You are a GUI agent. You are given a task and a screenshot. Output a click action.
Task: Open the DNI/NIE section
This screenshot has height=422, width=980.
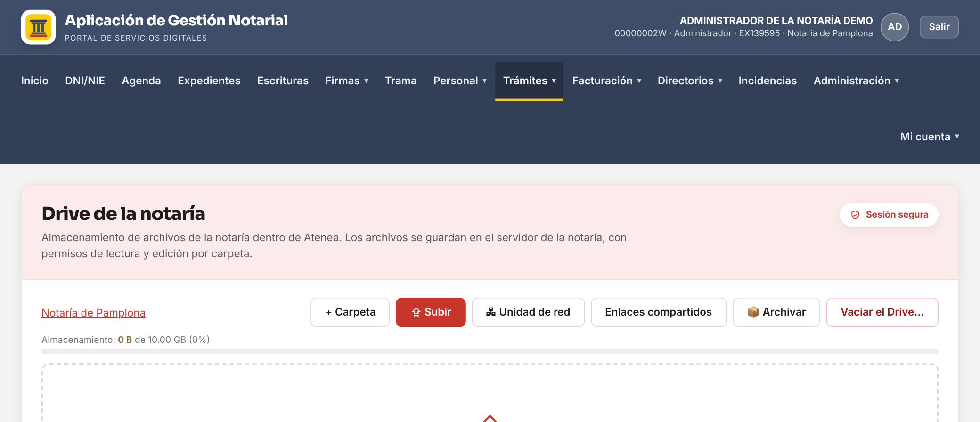pyautogui.click(x=85, y=81)
